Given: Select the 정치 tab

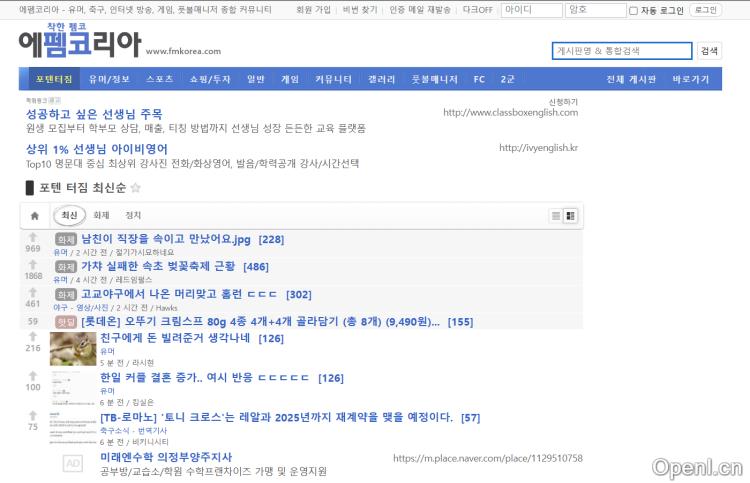Looking at the screenshot, I should coord(133,216).
